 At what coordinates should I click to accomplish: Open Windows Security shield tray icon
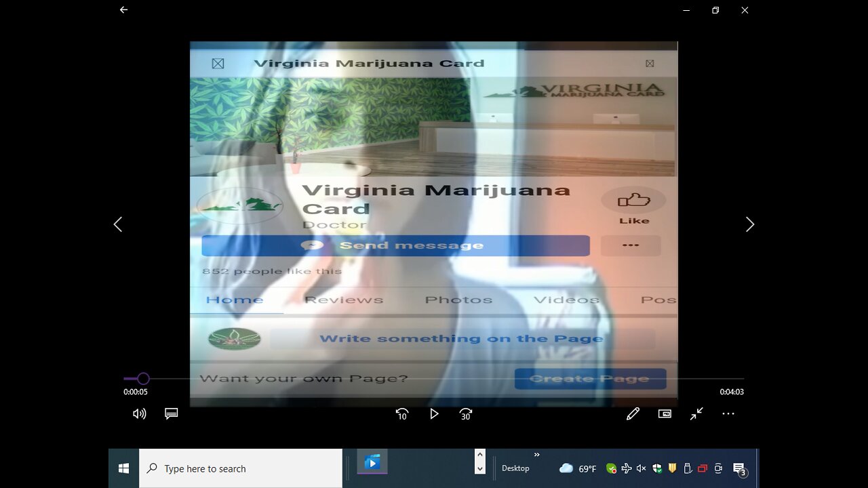coord(657,468)
